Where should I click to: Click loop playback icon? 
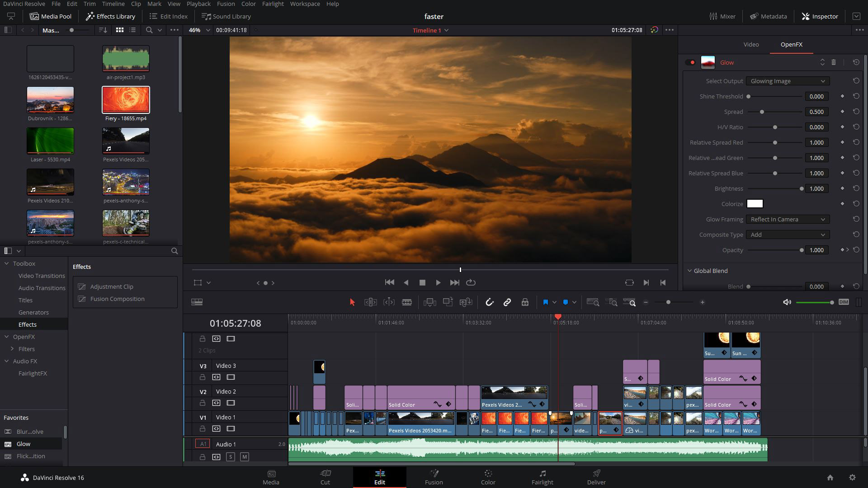pos(471,282)
